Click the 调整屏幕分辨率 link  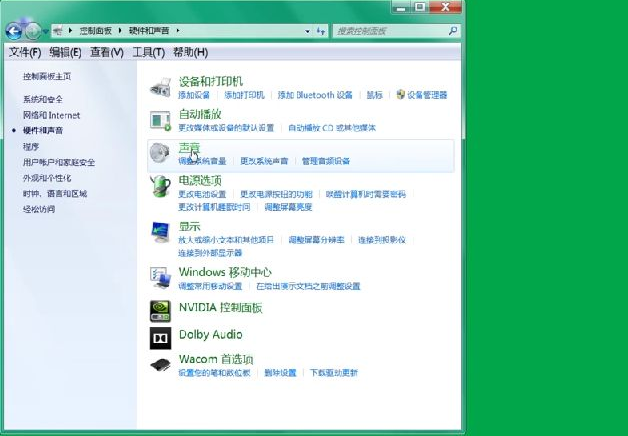click(x=316, y=240)
